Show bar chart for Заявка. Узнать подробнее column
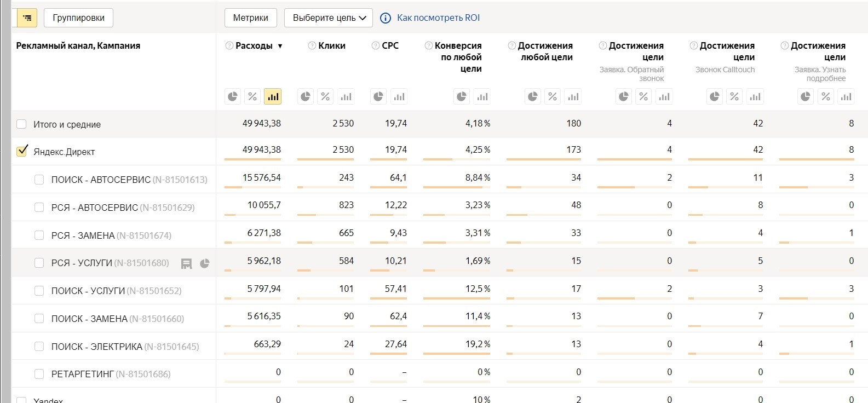Viewport: 868px width, 403px height. tap(846, 97)
